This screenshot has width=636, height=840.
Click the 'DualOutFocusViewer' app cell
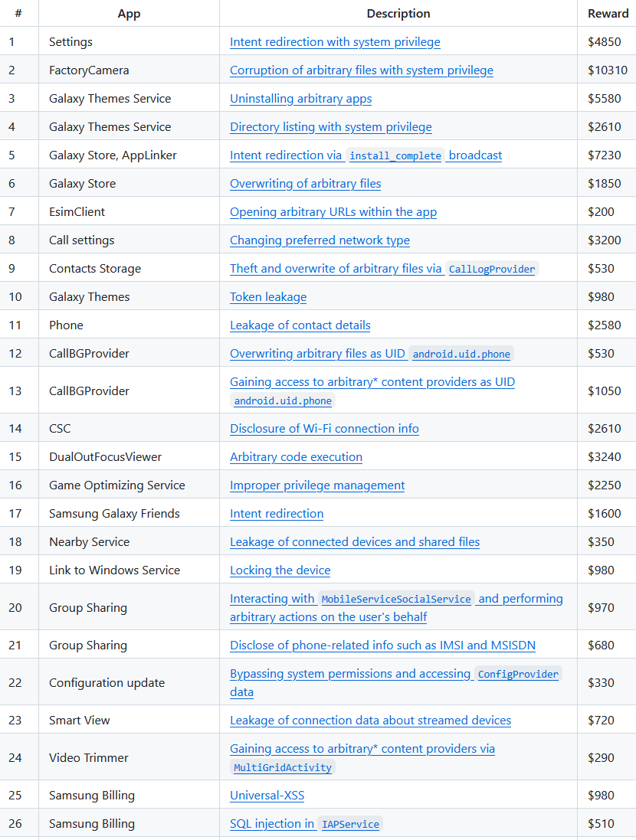tap(129, 457)
